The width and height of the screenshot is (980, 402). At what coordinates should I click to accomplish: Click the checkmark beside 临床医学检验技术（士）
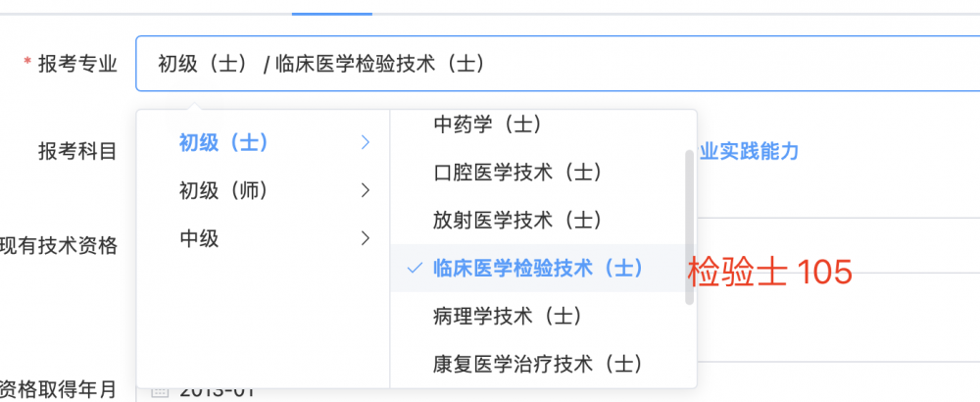[x=415, y=269]
